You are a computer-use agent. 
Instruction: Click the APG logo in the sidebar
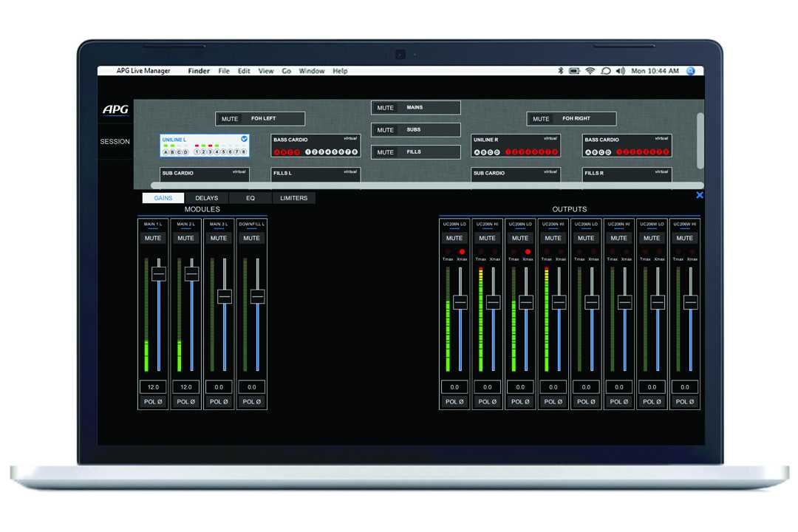point(116,109)
